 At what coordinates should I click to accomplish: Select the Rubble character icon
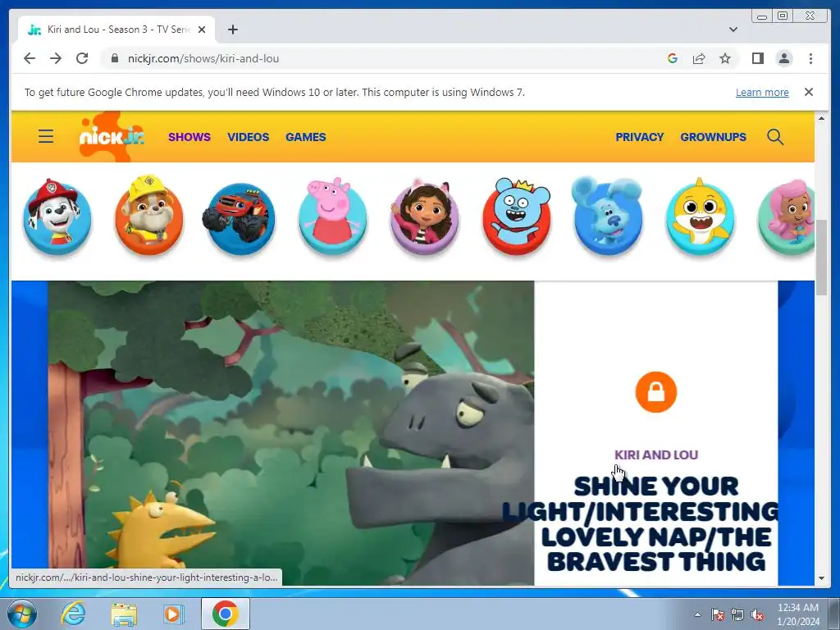tap(149, 215)
